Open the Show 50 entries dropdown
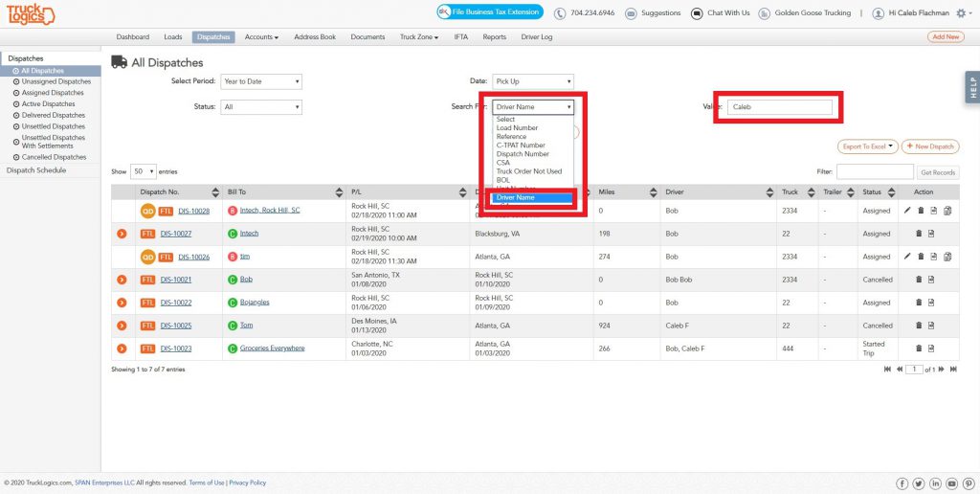The width and height of the screenshot is (980, 494). (x=144, y=171)
